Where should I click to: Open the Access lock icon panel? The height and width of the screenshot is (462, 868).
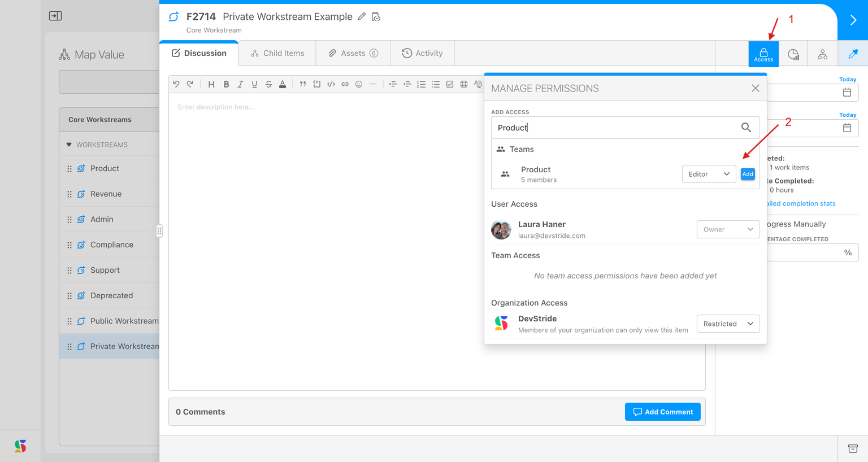click(763, 54)
